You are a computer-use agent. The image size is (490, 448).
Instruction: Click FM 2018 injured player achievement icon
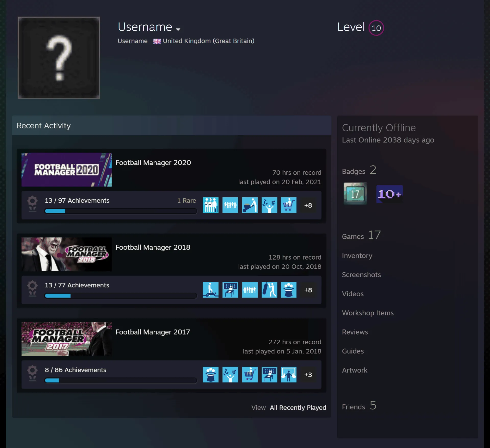[x=211, y=290]
